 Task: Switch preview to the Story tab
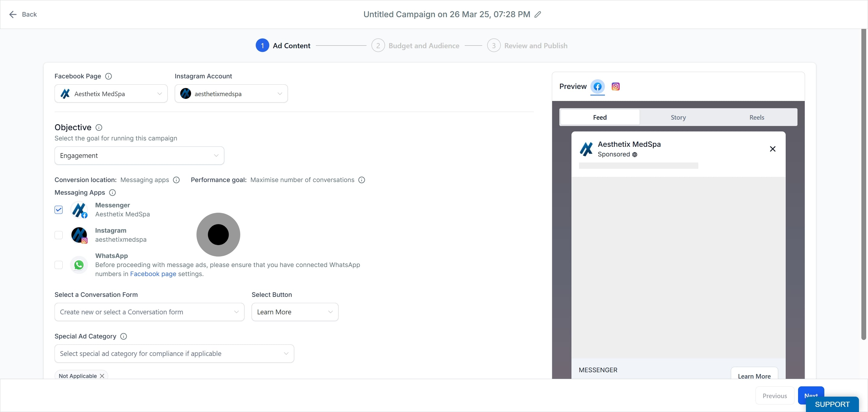tap(678, 117)
